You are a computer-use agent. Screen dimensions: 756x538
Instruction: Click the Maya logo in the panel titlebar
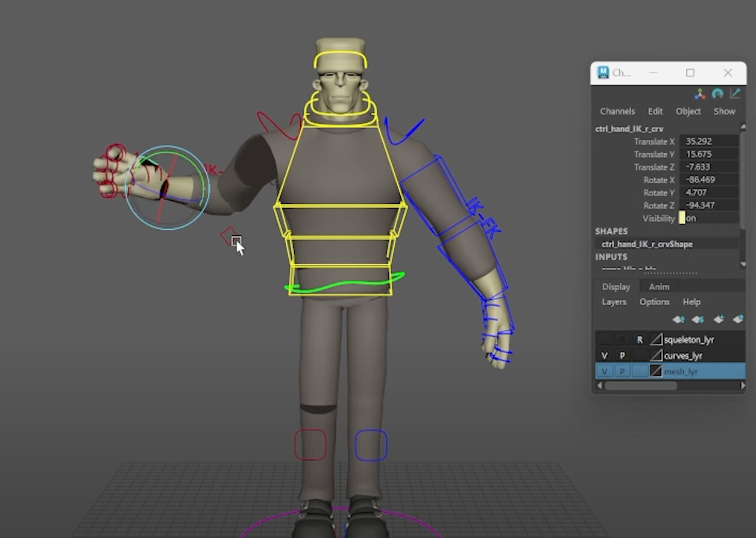604,72
